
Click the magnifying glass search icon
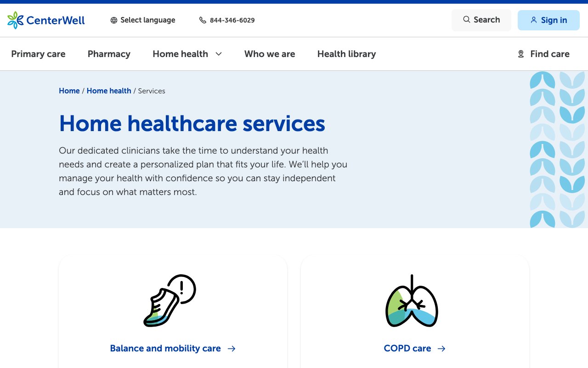click(466, 19)
